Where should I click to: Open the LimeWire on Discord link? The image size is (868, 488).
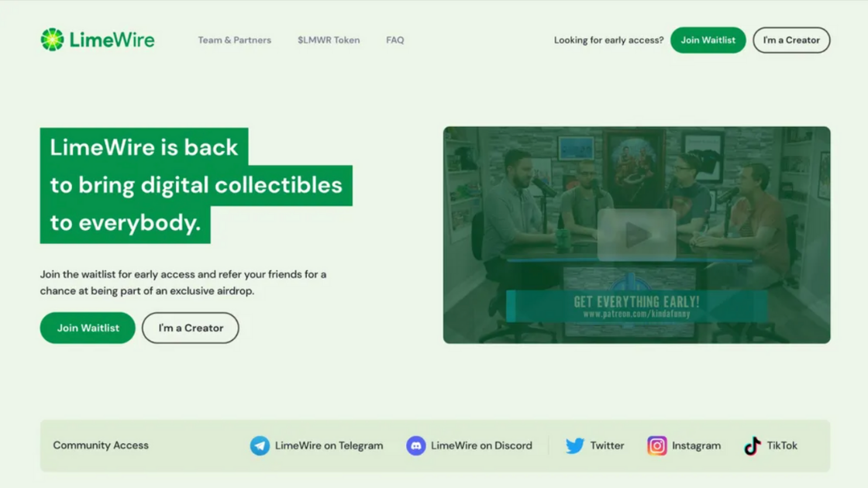coord(481,445)
